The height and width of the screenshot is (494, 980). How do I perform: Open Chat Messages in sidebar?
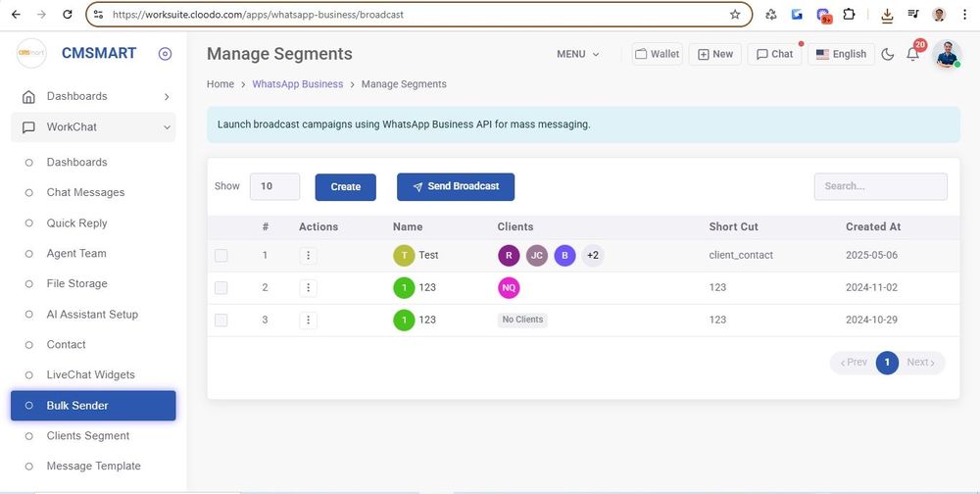click(85, 193)
